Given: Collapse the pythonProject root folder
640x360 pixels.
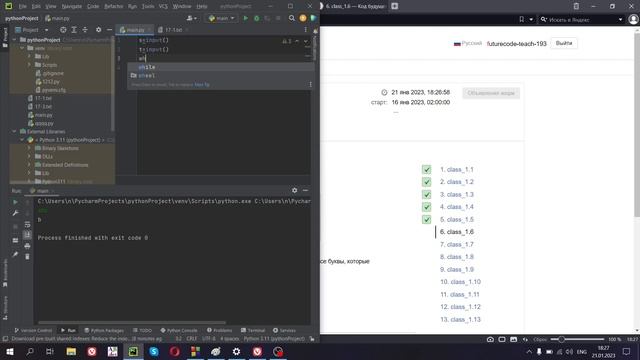Looking at the screenshot, I should pos(15,40).
